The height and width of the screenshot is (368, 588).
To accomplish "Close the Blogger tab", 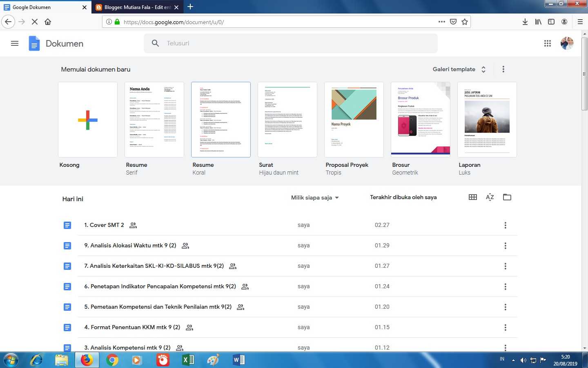I will pyautogui.click(x=176, y=7).
